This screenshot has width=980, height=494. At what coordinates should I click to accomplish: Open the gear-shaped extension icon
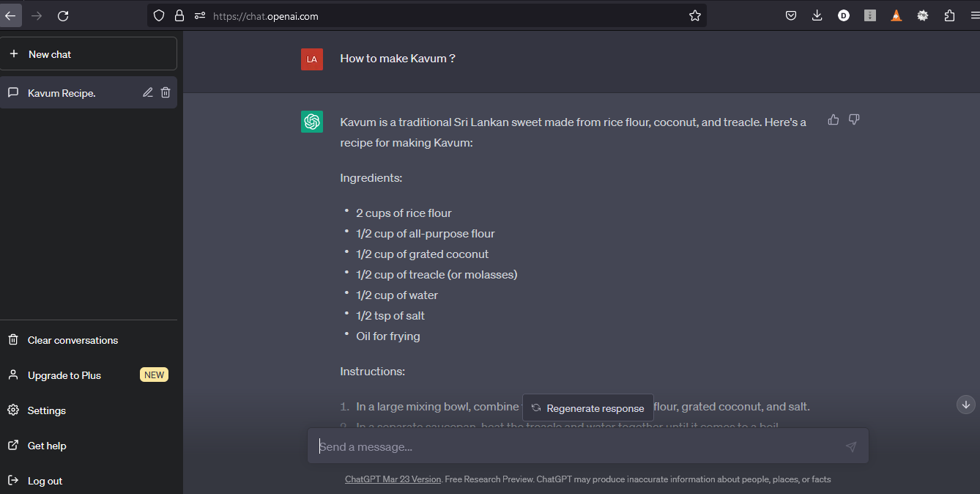point(923,15)
